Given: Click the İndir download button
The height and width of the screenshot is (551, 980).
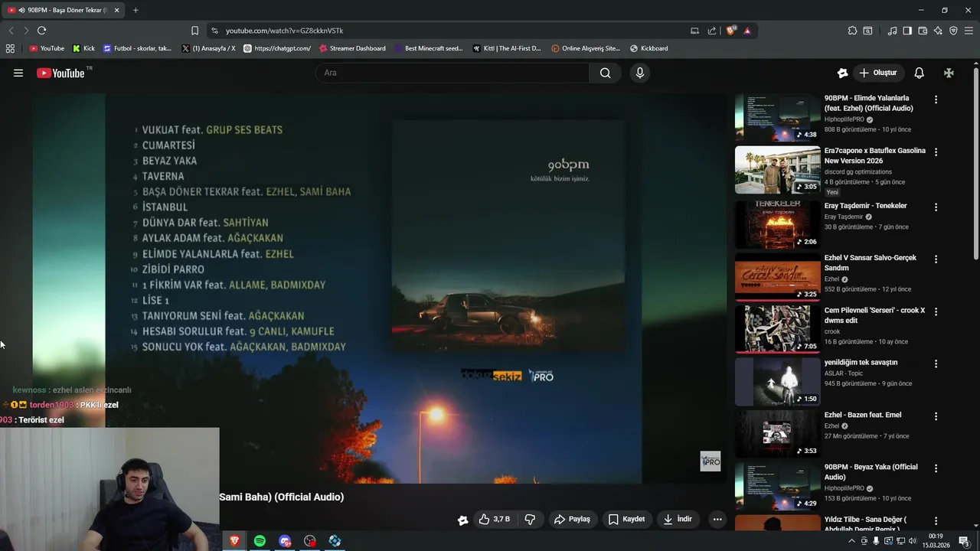Looking at the screenshot, I should pos(678,519).
